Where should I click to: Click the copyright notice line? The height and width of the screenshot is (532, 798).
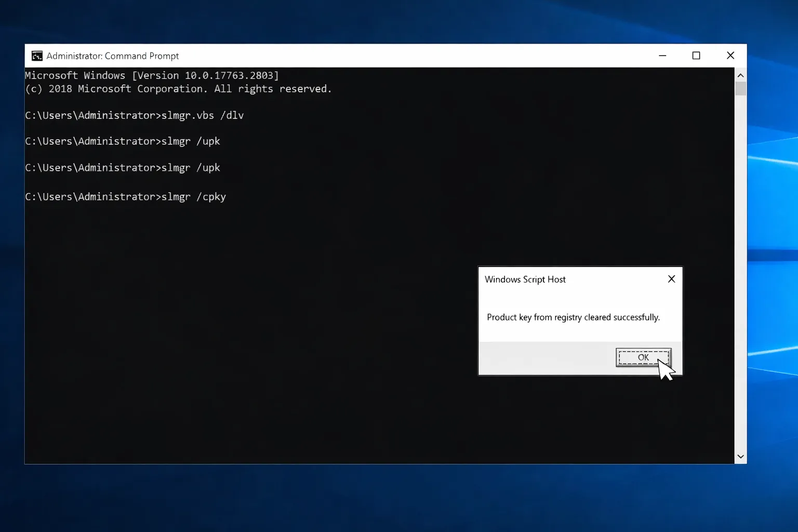178,88
